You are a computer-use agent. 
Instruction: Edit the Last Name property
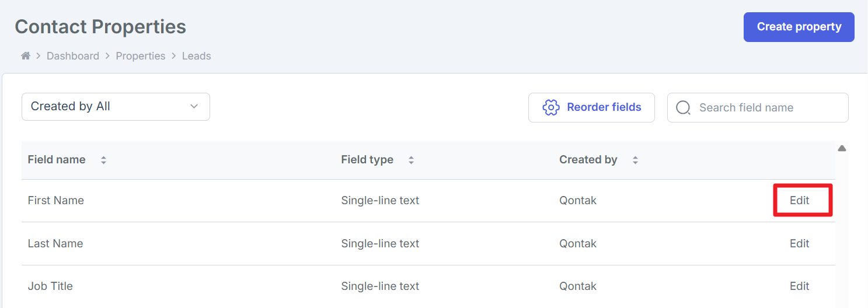click(799, 243)
